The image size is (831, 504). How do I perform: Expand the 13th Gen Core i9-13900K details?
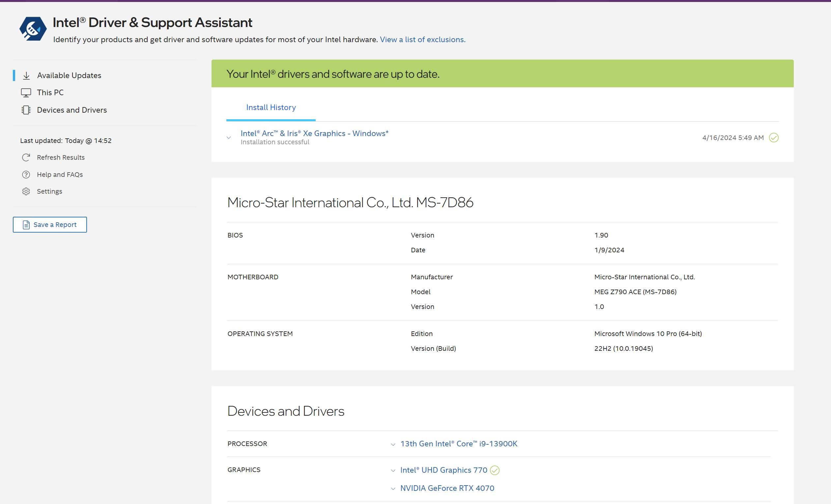[393, 444]
